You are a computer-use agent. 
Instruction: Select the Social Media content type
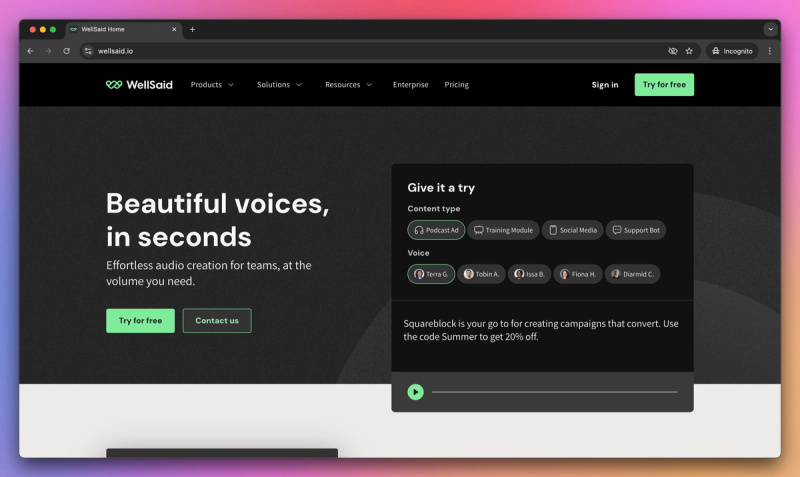pos(572,230)
